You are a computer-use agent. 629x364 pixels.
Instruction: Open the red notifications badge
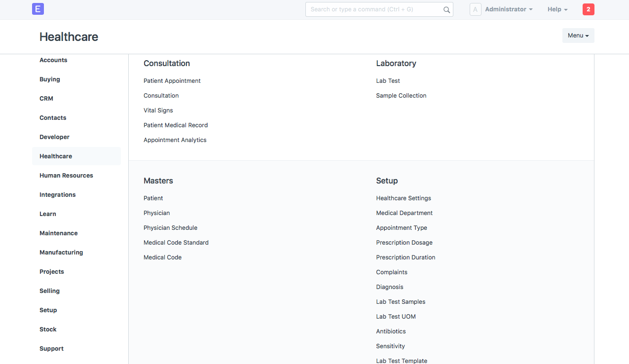(x=588, y=9)
